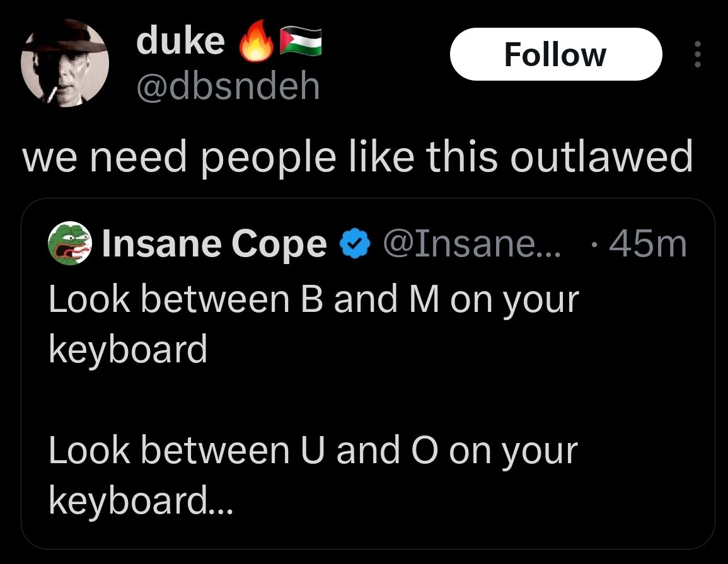The image size is (728, 564).
Task: Expand the truncated "keyboard..." text
Action: coord(141,500)
